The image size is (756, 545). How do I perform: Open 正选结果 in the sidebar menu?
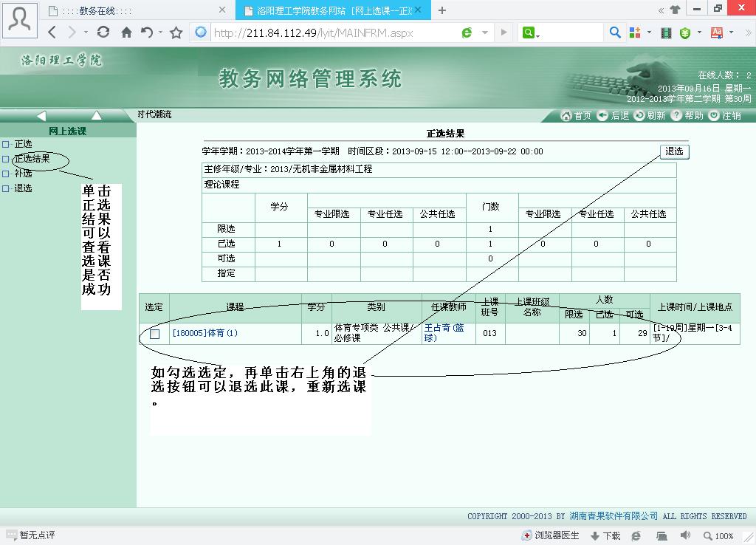click(x=32, y=159)
